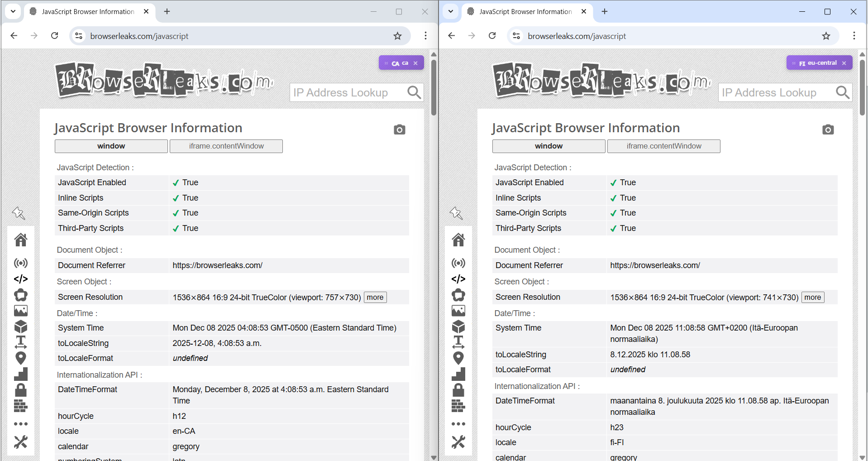Open the tab search chevron in the left window

tap(13, 11)
